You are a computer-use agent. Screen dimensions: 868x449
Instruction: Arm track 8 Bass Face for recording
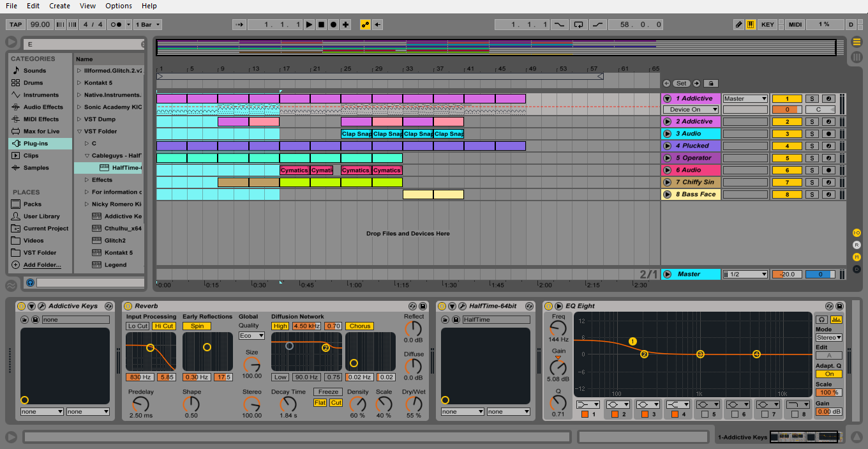829,194
